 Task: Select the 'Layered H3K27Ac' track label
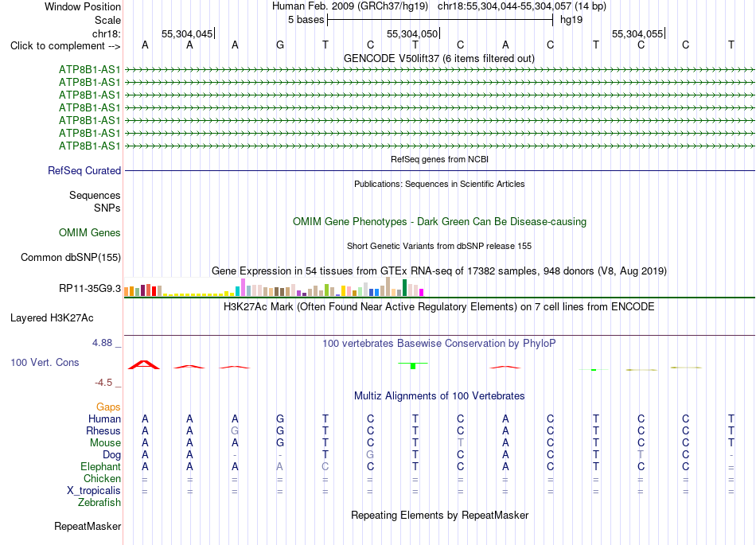[52, 318]
